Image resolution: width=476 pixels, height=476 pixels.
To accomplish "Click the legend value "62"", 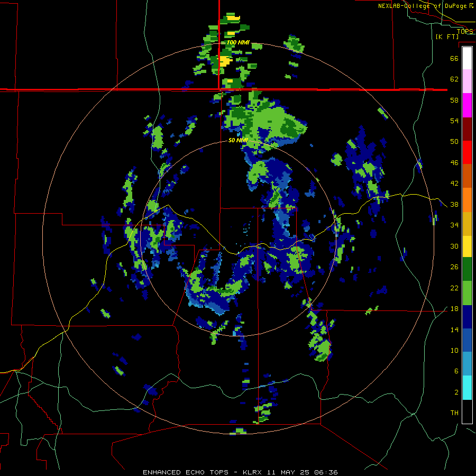I will coord(454,79).
